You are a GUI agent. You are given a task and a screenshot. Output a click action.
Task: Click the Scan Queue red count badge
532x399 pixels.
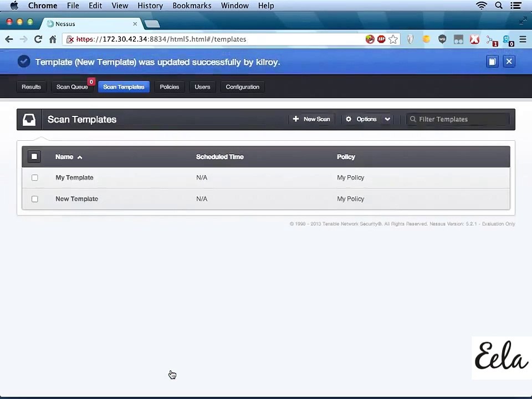[x=91, y=82]
